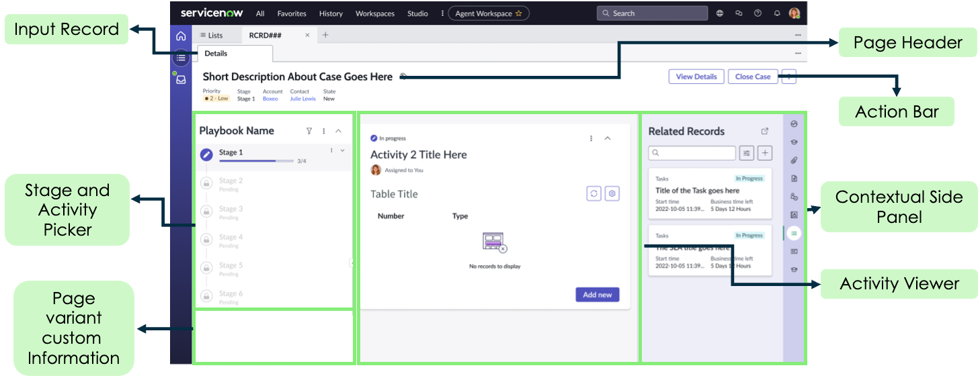The image size is (980, 378).
Task: Click the gear icon beside Table Title
Action: point(612,193)
